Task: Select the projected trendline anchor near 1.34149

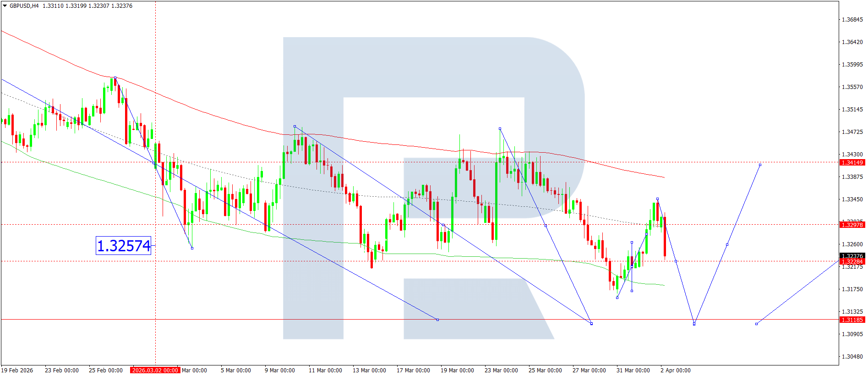Action: coord(760,165)
